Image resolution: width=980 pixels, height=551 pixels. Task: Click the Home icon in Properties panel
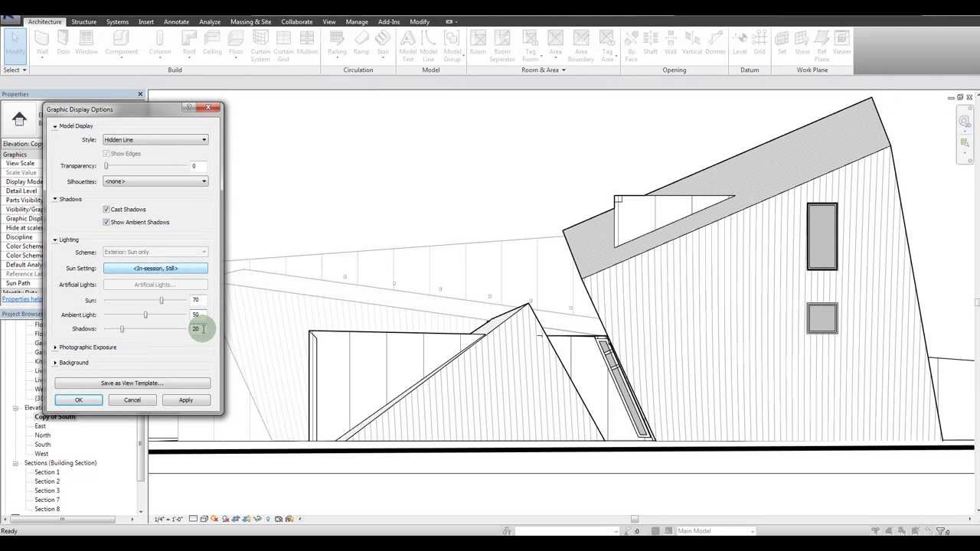point(20,119)
